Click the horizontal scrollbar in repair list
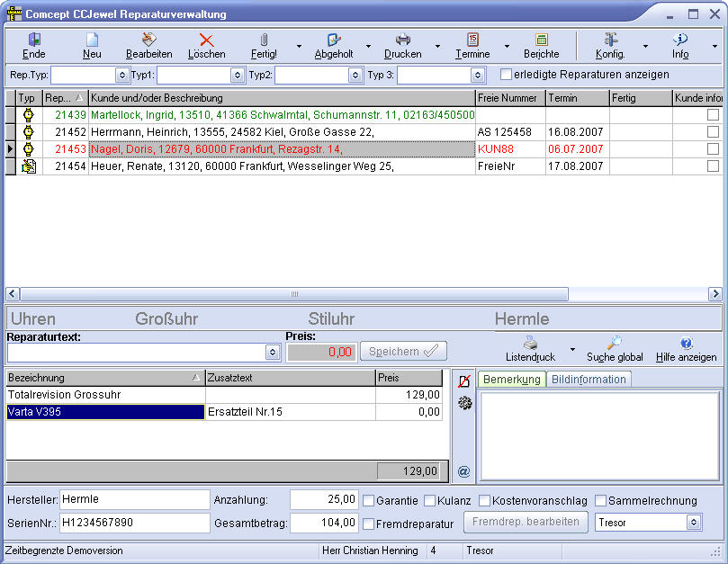This screenshot has width=728, height=564. [x=293, y=294]
